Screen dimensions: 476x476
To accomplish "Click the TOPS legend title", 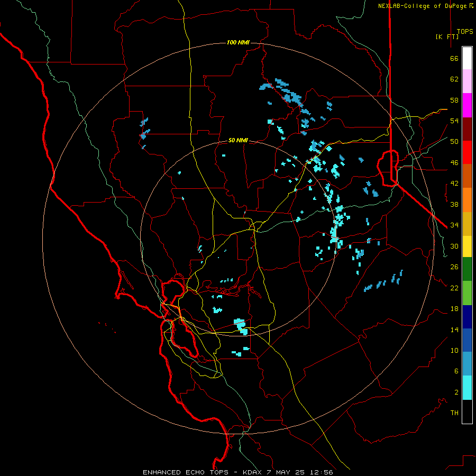I will pos(465,32).
